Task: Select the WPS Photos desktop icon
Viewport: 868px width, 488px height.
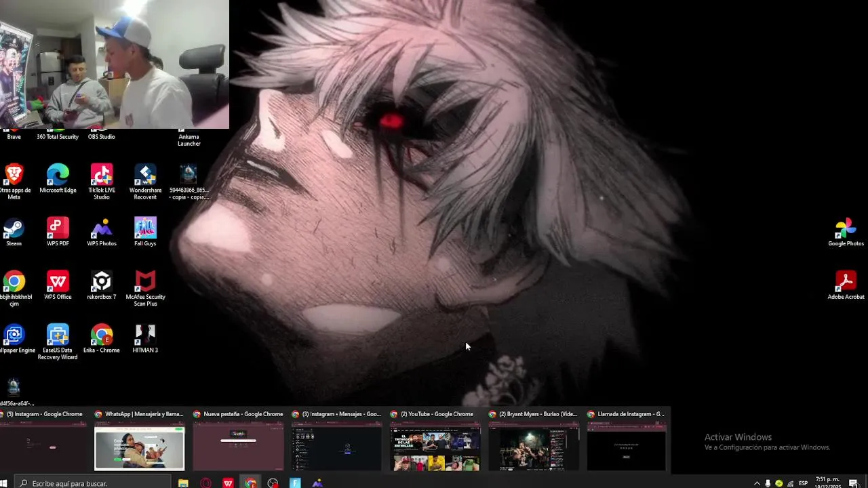Action: (102, 232)
